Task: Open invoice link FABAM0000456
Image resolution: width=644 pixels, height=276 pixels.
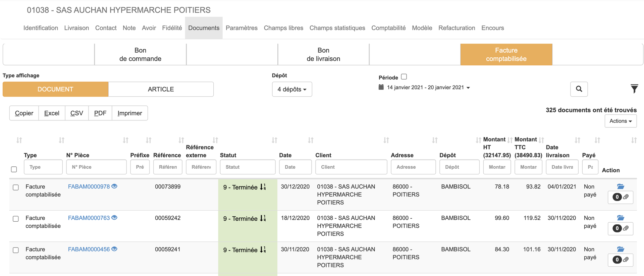Action: pyautogui.click(x=89, y=250)
